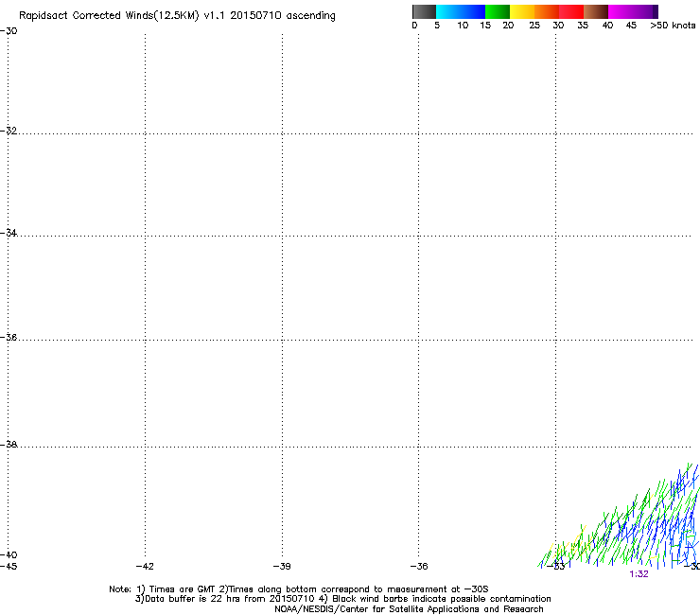Viewport: 700px width, 615px height.
Task: Click the yellow 20-25 knots color band
Action: (x=522, y=11)
